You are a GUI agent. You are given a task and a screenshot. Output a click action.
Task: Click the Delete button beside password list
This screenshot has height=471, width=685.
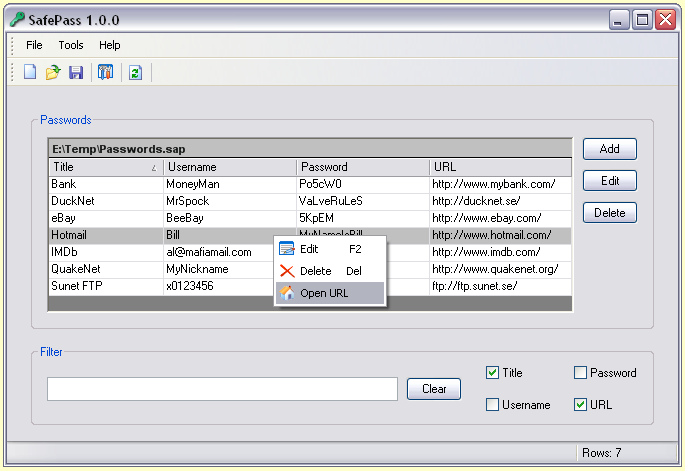(609, 213)
